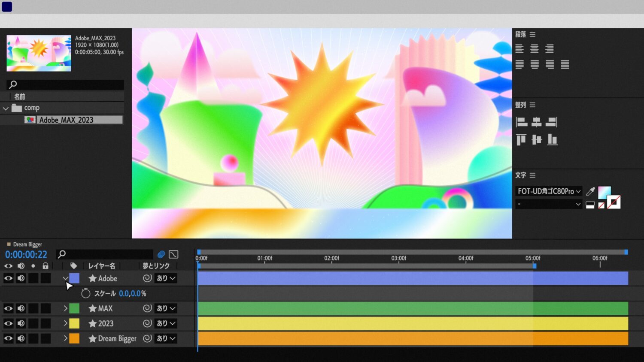
Task: Open the 2023 layer parent dropdown
Action: pyautogui.click(x=166, y=323)
